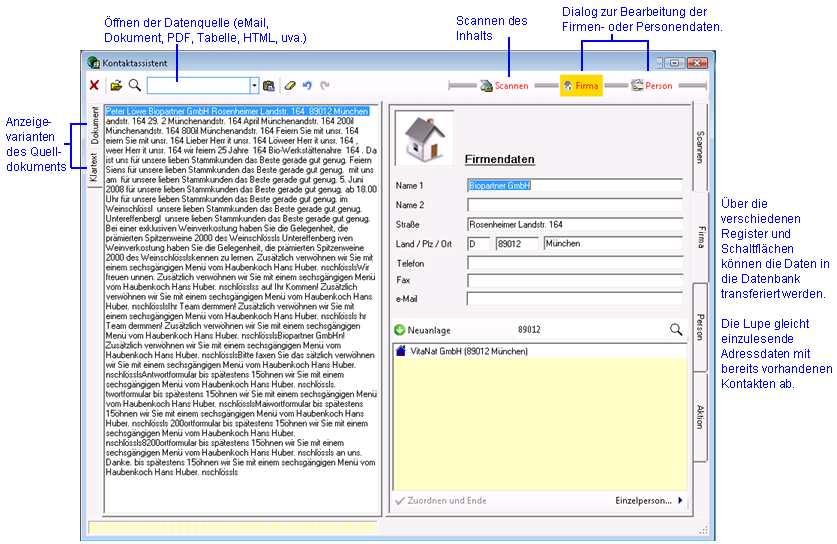The width and height of the screenshot is (837, 544).
Task: Click the empty Telefon field
Action: (575, 263)
